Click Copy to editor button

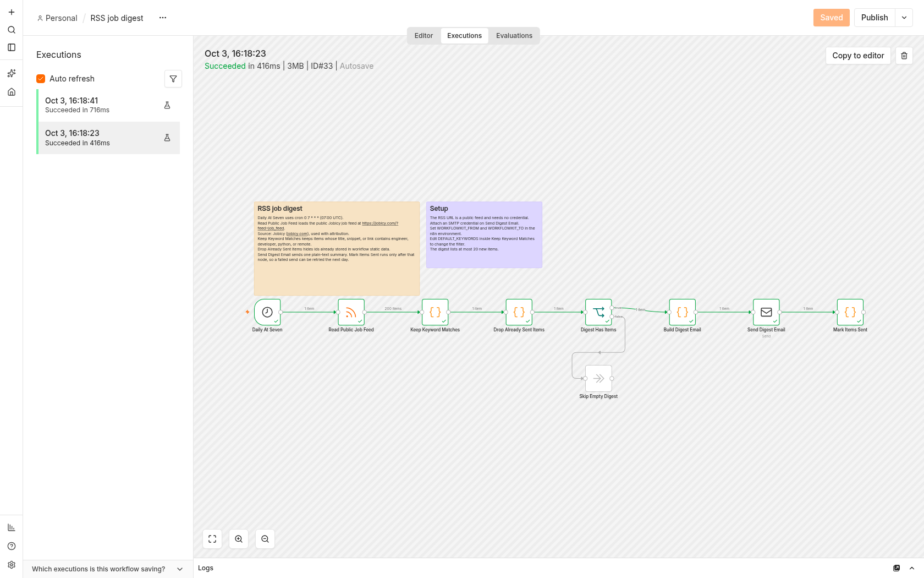pyautogui.click(x=858, y=56)
